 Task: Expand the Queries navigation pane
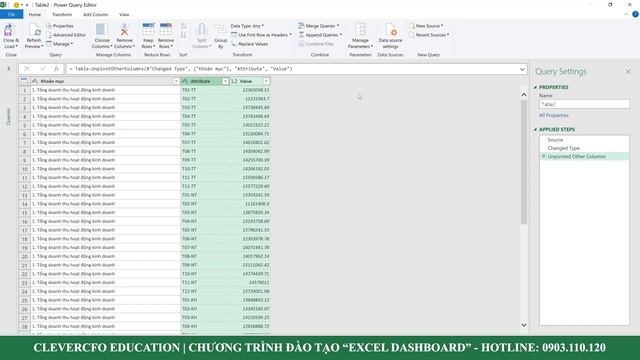tap(9, 69)
